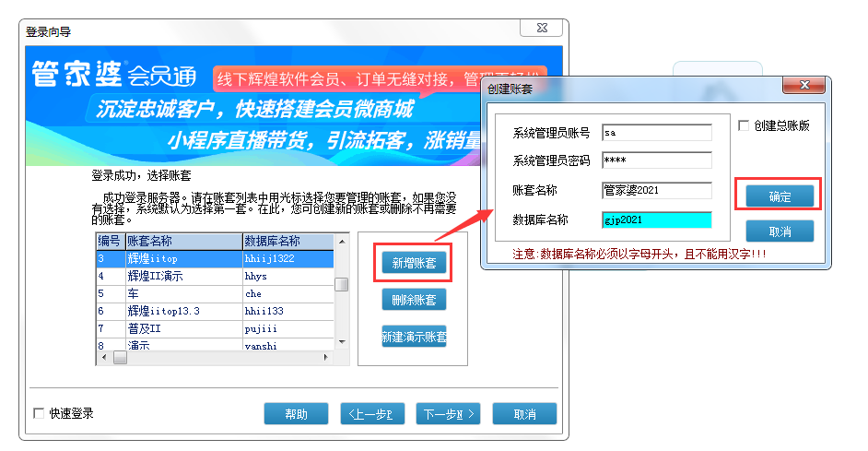868x451 pixels.
Task: Click the horizontal scrollbar thumb of the list
Action: pyautogui.click(x=120, y=357)
